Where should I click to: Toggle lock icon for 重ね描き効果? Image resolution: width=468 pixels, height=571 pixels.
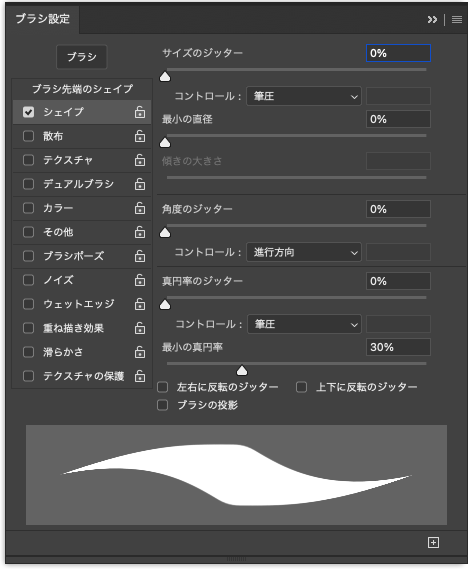[x=140, y=328]
